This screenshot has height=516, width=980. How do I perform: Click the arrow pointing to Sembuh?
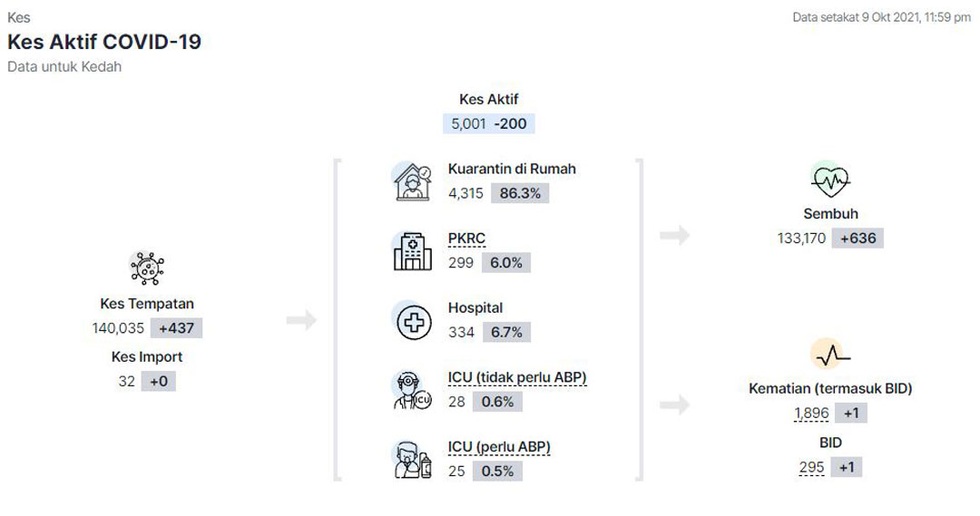pyautogui.click(x=674, y=236)
